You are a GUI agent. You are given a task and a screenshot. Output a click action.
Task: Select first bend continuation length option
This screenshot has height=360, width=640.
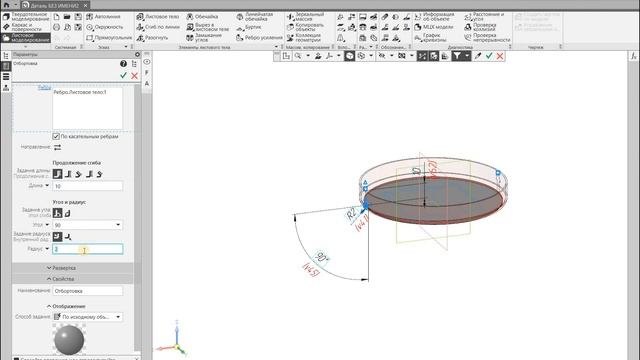58,174
